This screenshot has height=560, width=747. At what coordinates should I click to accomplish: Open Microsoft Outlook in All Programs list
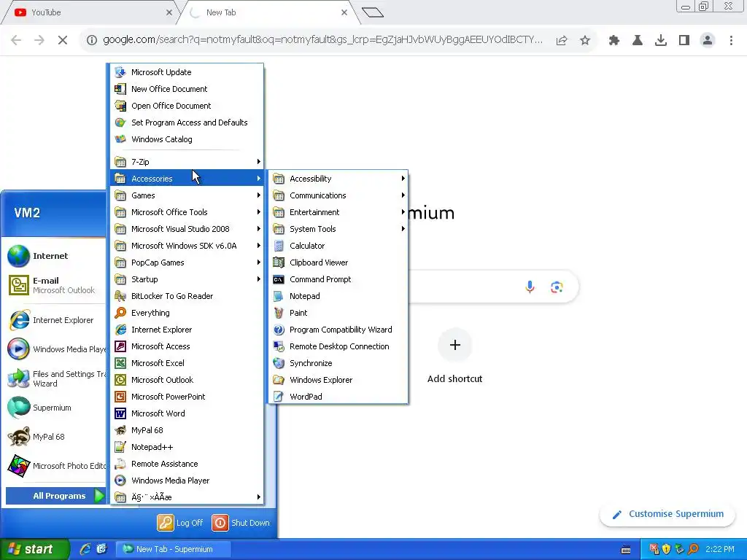(x=187, y=379)
